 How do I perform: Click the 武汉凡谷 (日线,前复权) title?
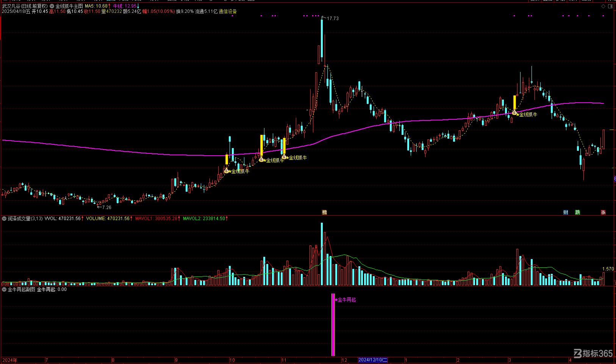click(25, 6)
